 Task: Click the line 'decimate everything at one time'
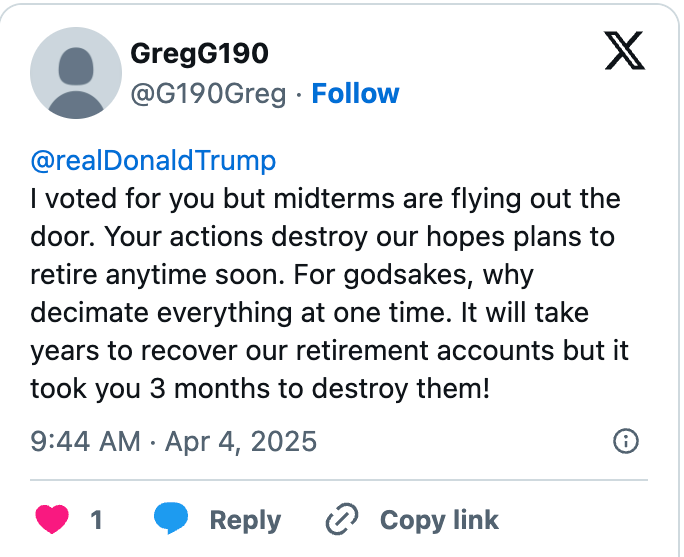tap(239, 313)
